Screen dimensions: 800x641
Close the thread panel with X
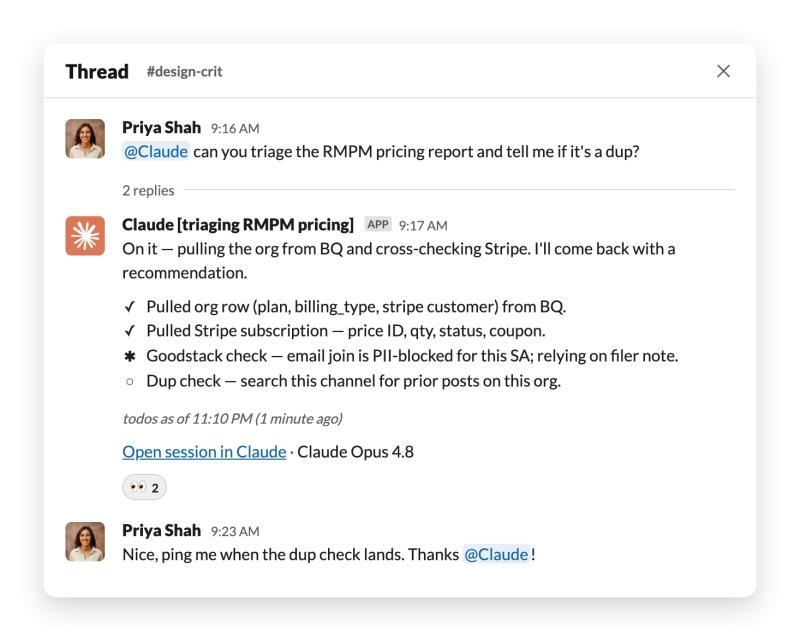coord(723,71)
